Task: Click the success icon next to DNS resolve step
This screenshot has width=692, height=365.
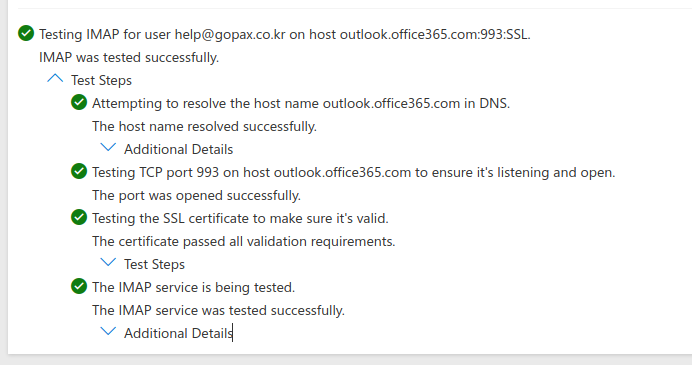Action: click(x=79, y=102)
